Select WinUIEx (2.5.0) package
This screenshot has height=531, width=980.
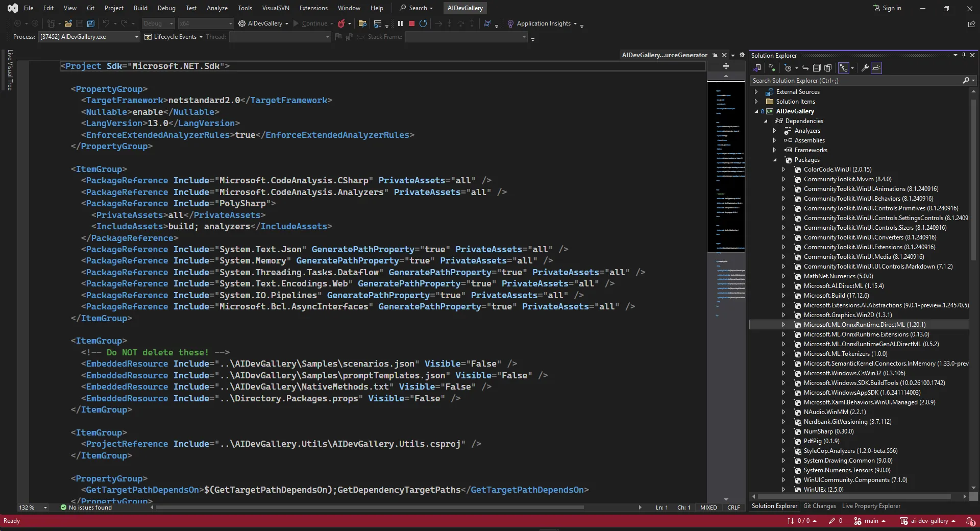pos(823,489)
